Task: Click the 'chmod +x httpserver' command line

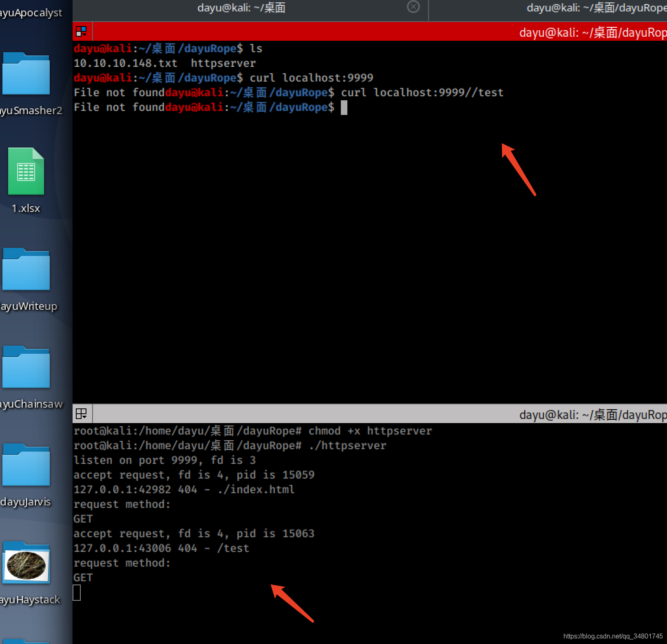Action: [370, 431]
